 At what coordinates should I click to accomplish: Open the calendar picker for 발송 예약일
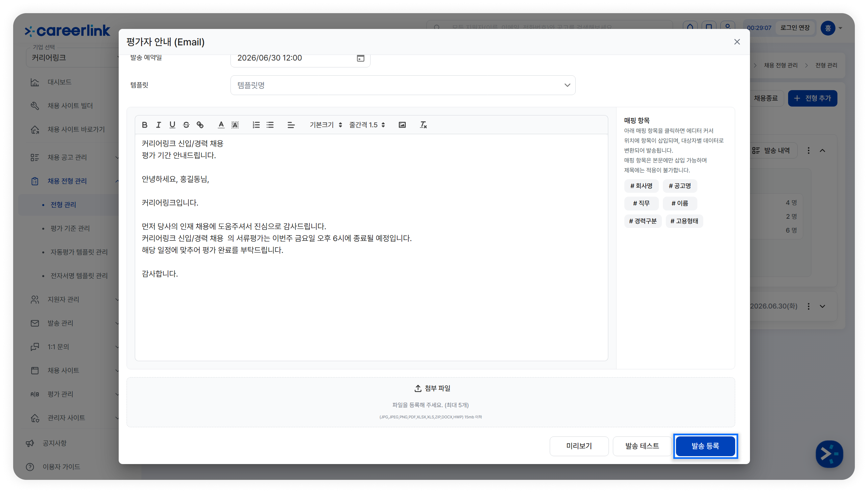point(361,58)
